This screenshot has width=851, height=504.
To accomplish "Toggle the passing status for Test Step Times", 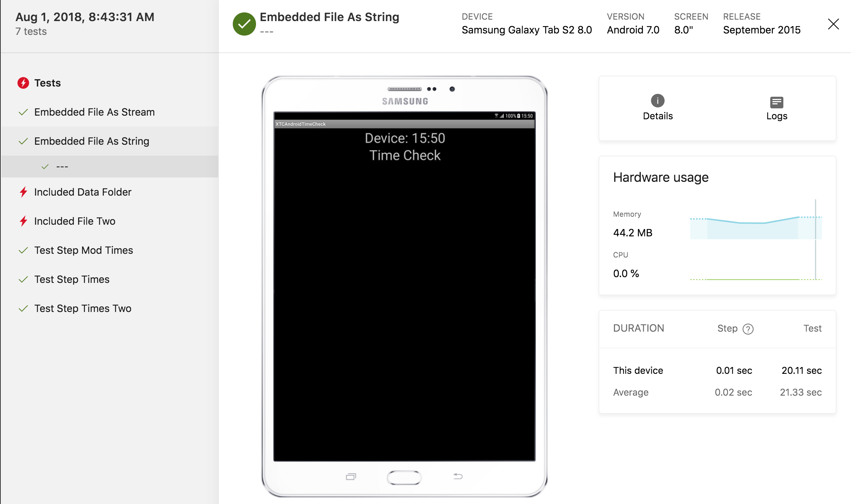I will pyautogui.click(x=24, y=279).
